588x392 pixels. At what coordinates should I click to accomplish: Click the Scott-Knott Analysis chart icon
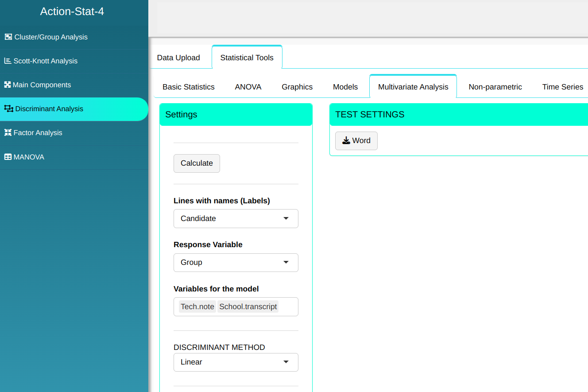8,61
